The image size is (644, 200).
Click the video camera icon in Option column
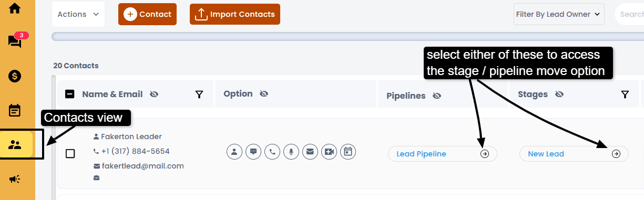click(329, 152)
